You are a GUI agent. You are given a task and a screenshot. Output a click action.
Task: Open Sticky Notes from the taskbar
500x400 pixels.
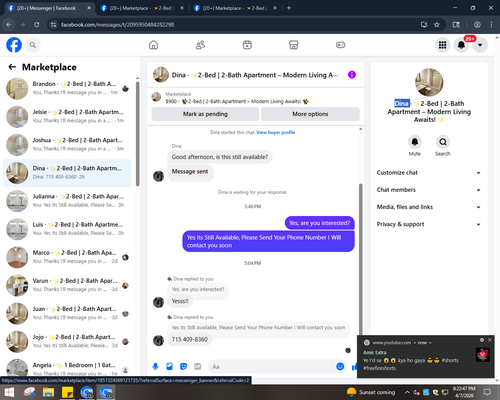pos(68,392)
